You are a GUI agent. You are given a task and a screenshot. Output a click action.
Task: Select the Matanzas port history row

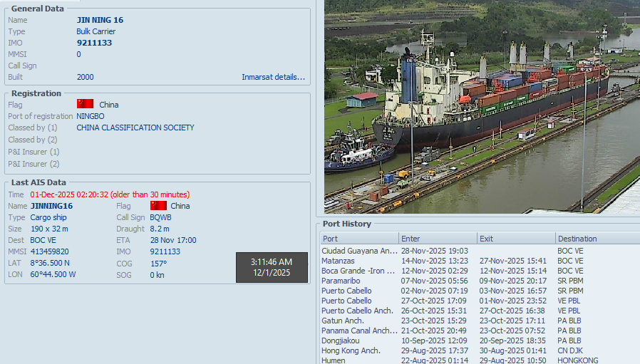tap(480, 261)
